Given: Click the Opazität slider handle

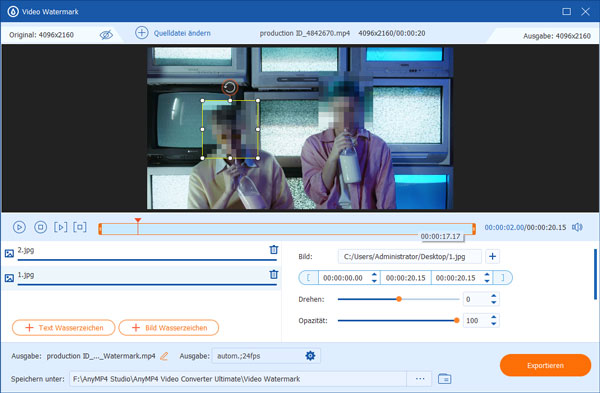Looking at the screenshot, I should coord(457,320).
